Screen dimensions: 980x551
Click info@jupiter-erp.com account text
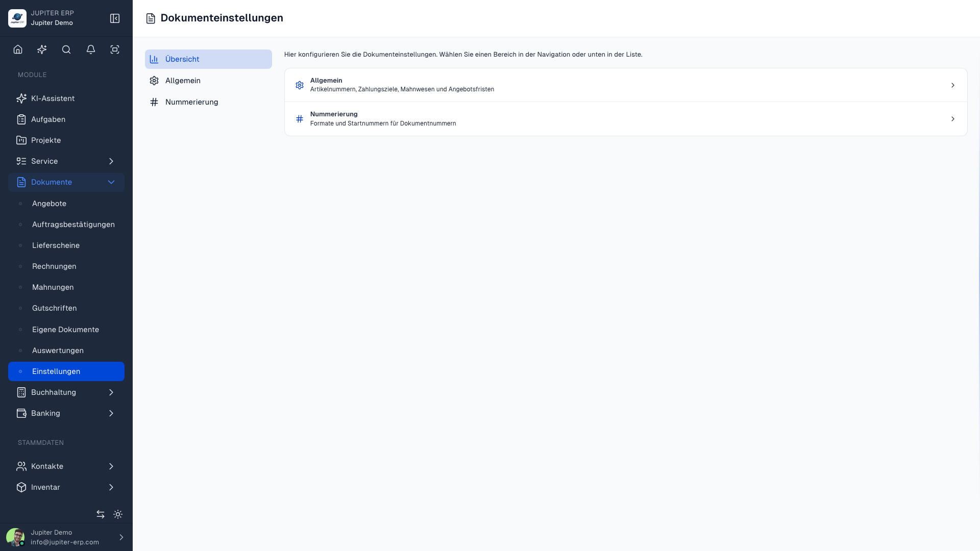(65, 542)
